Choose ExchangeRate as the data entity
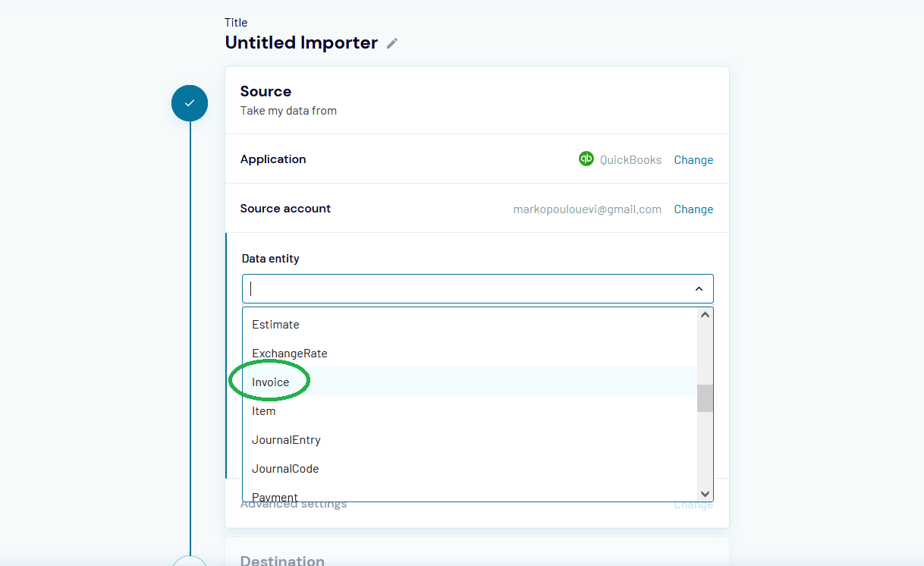 [290, 353]
